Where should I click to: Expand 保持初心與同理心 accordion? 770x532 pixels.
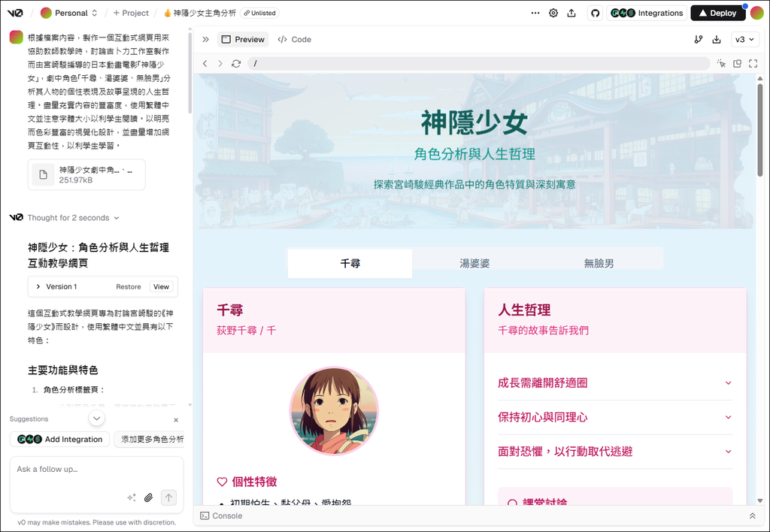(x=615, y=417)
